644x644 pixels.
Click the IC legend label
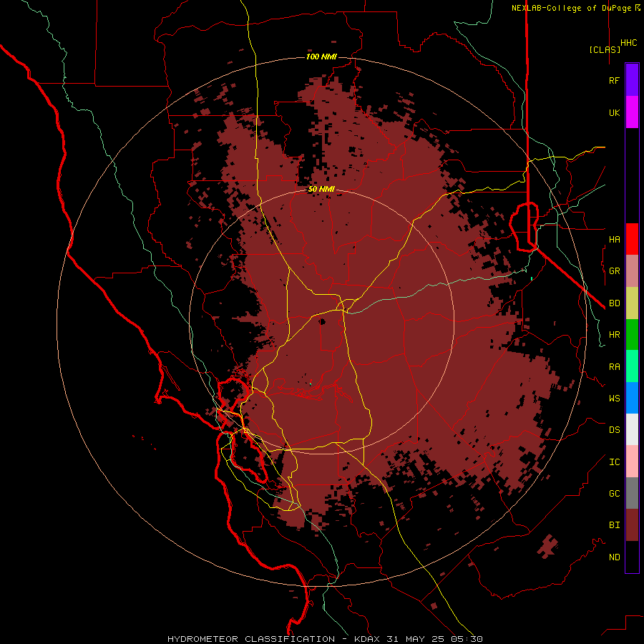614,462
